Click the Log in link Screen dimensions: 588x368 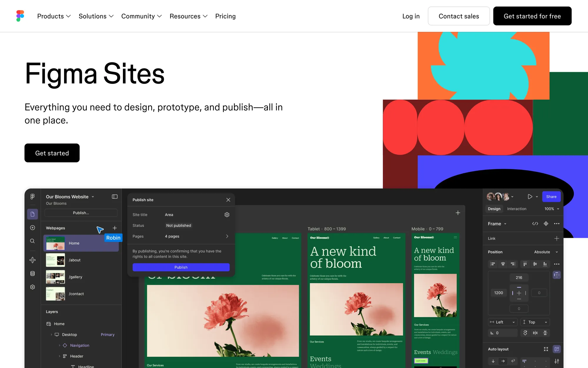pos(411,16)
